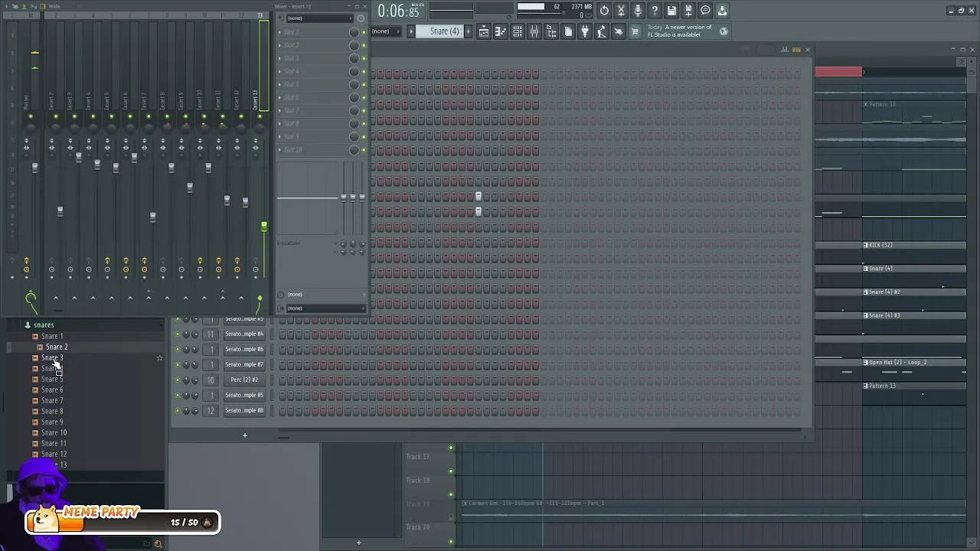Click the microphone recording icon
The width and height of the screenshot is (980, 551).
[638, 11]
